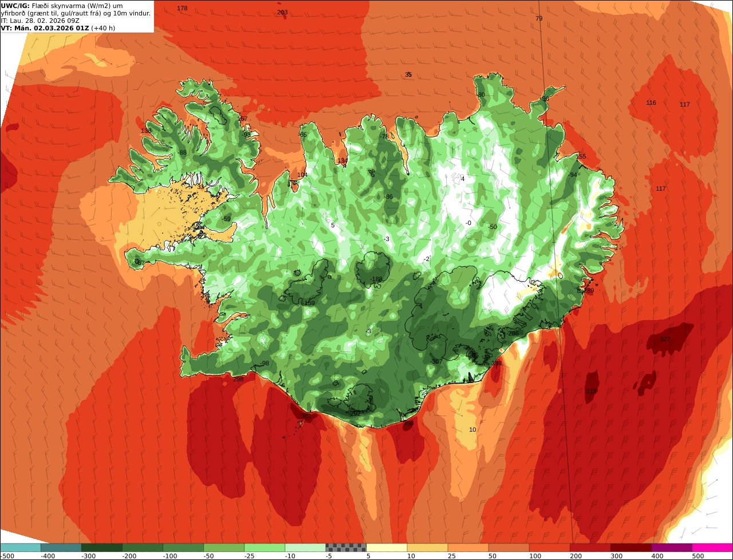Click the legend label 500
This screenshot has width=733, height=560.
point(697,556)
